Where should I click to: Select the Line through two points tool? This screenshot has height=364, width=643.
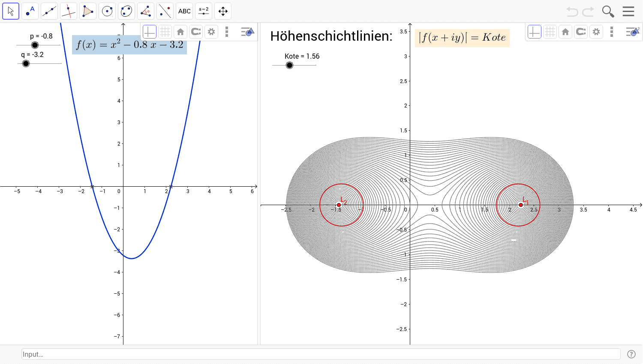click(49, 11)
